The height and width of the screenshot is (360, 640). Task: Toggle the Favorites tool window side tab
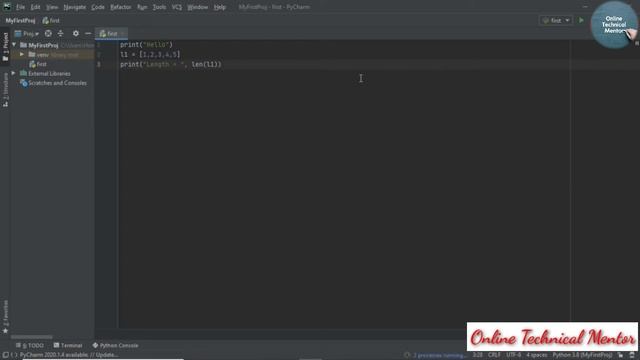[5, 317]
